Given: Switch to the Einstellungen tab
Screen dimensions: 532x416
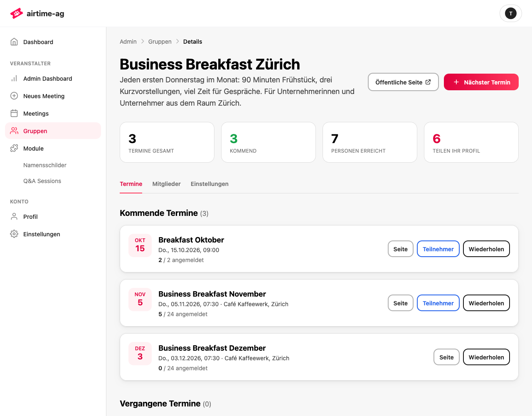Looking at the screenshot, I should coord(209,184).
